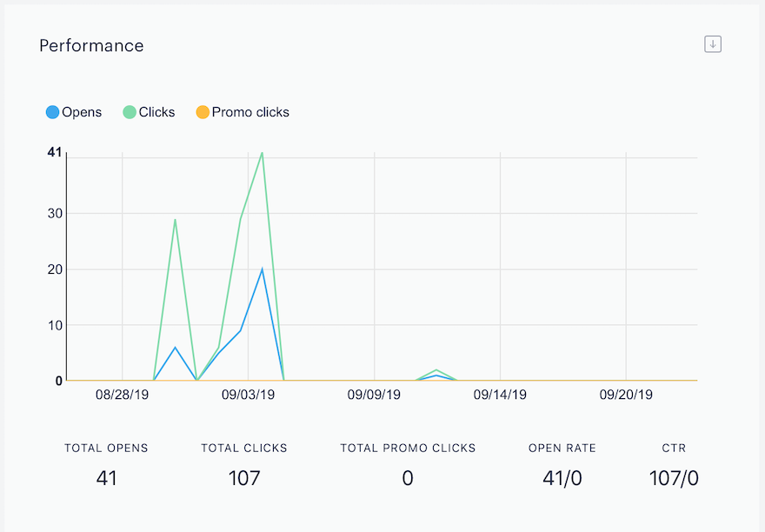765x532 pixels.
Task: Click the Open Rate value 41/0
Action: [562, 478]
